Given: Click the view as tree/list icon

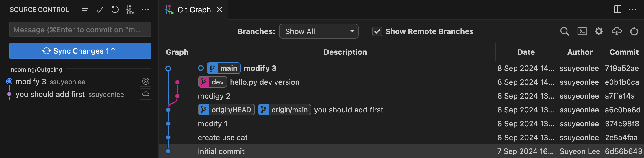Looking at the screenshot, I should coord(85,10).
